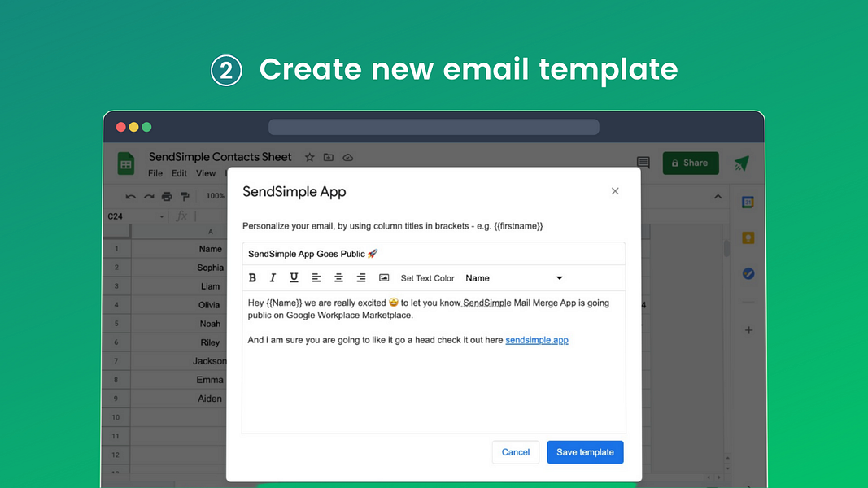This screenshot has height=488, width=868.
Task: Collapse the formula bar with the chevron
Action: pyautogui.click(x=717, y=196)
